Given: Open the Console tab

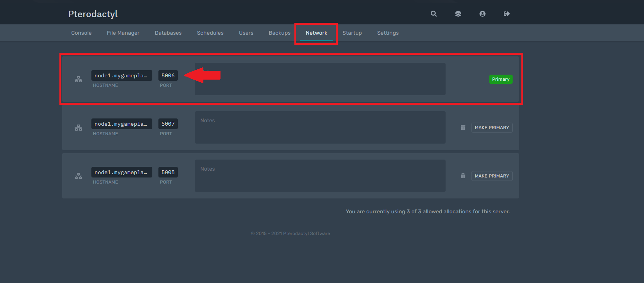Looking at the screenshot, I should coord(81,33).
